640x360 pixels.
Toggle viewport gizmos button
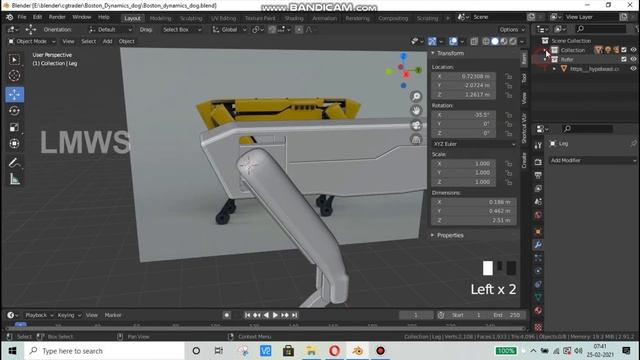pos(432,41)
